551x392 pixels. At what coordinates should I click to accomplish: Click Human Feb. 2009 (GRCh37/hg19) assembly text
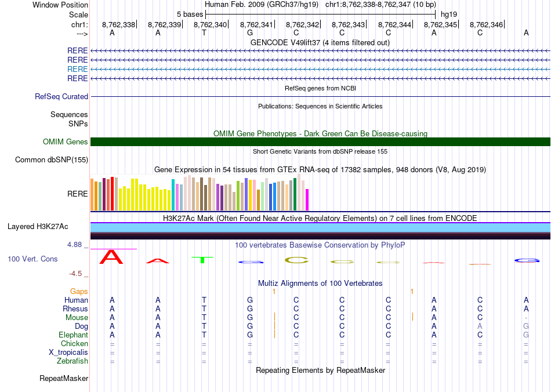pos(262,5)
